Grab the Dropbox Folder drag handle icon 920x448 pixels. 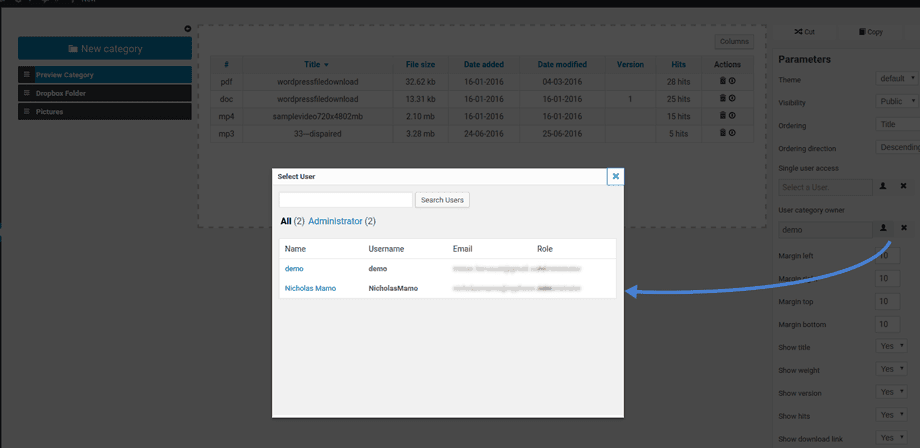pos(27,93)
